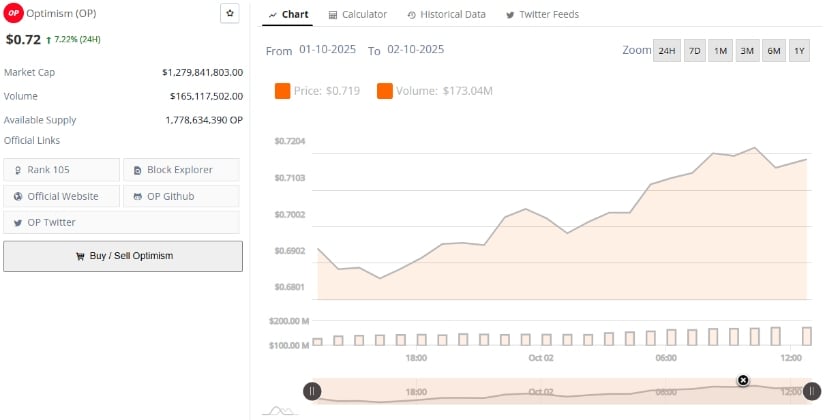Click the right range slider handle
This screenshot has height=420, width=825.
coord(813,391)
